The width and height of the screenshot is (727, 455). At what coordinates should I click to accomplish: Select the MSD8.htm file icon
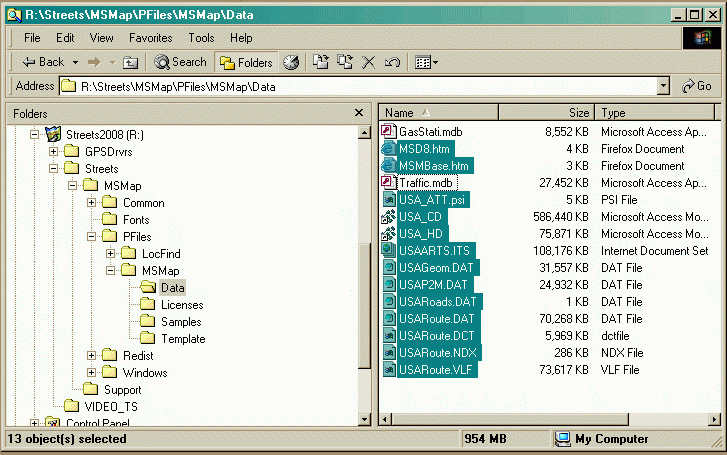pyautogui.click(x=388, y=148)
